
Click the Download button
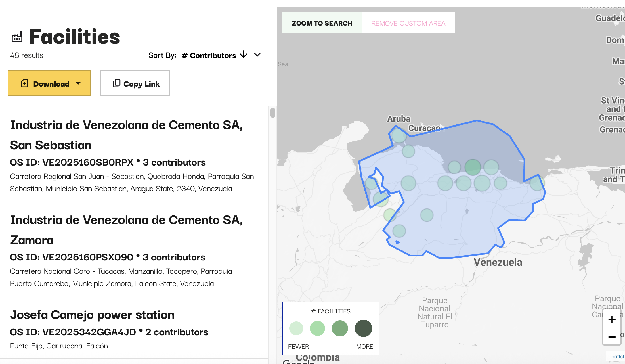point(49,83)
